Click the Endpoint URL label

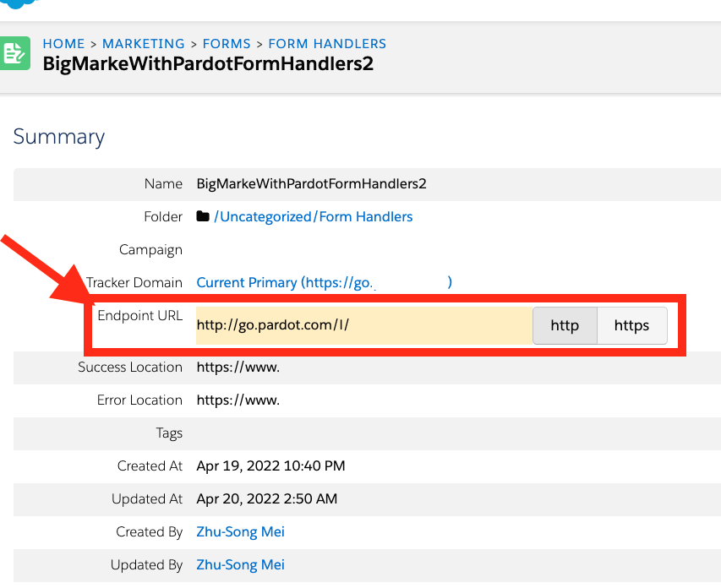click(x=140, y=315)
